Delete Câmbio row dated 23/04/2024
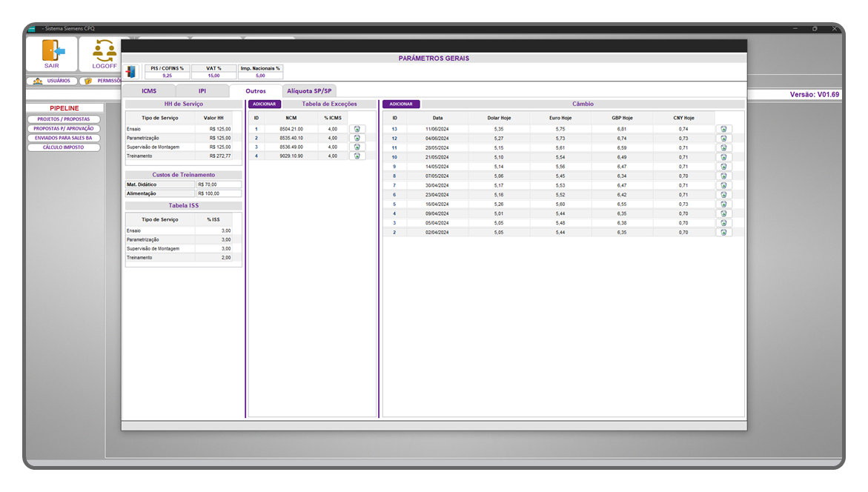The image size is (868, 492). pyautogui.click(x=723, y=195)
